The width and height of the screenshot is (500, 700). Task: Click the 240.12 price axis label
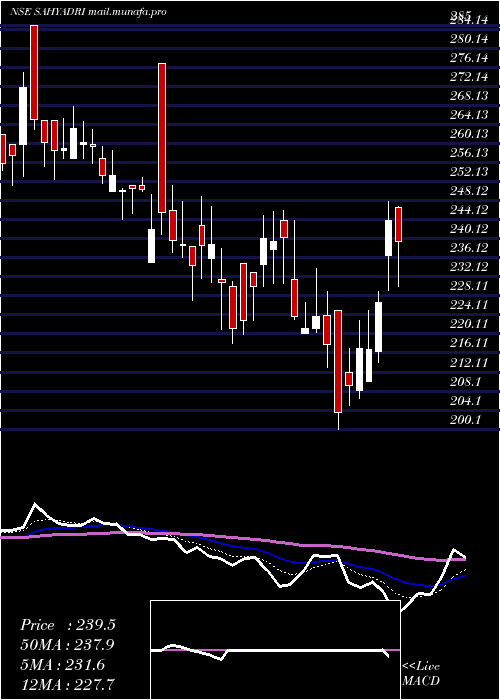point(469,229)
